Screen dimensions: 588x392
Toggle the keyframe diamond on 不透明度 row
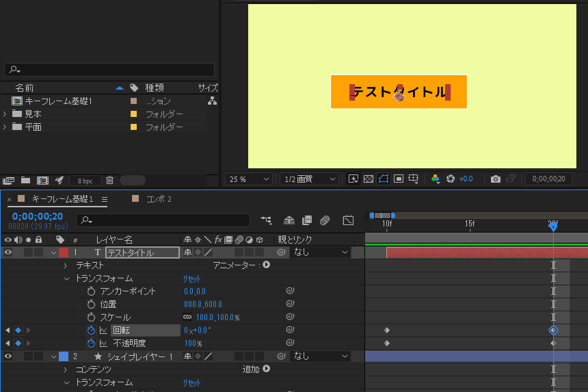[18, 343]
